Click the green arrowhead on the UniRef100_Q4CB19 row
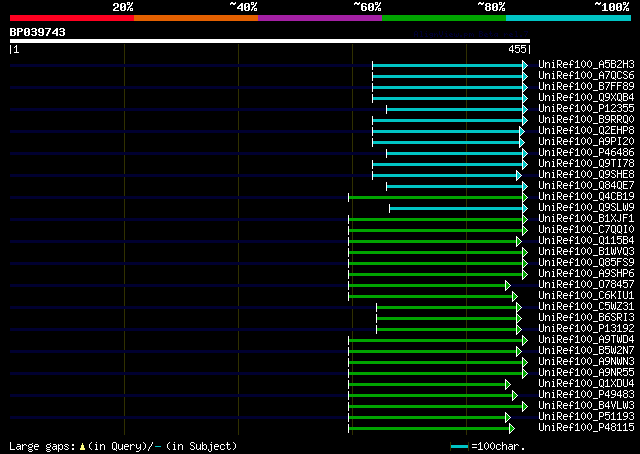The image size is (640, 454). pyautogui.click(x=525, y=197)
